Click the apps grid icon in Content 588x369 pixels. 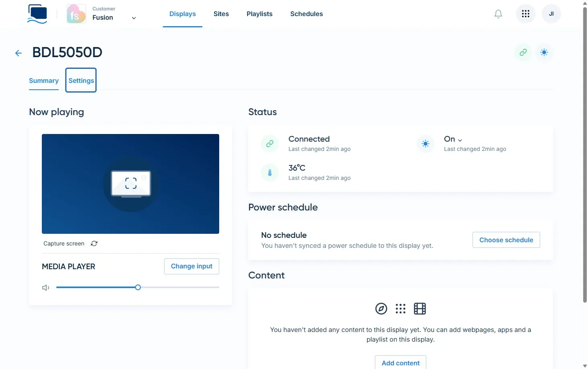[x=401, y=309]
